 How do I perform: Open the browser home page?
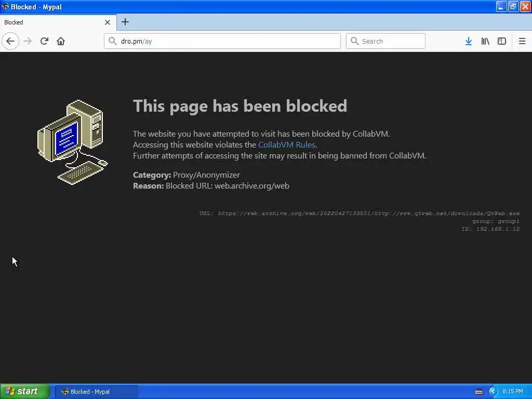pos(61,41)
